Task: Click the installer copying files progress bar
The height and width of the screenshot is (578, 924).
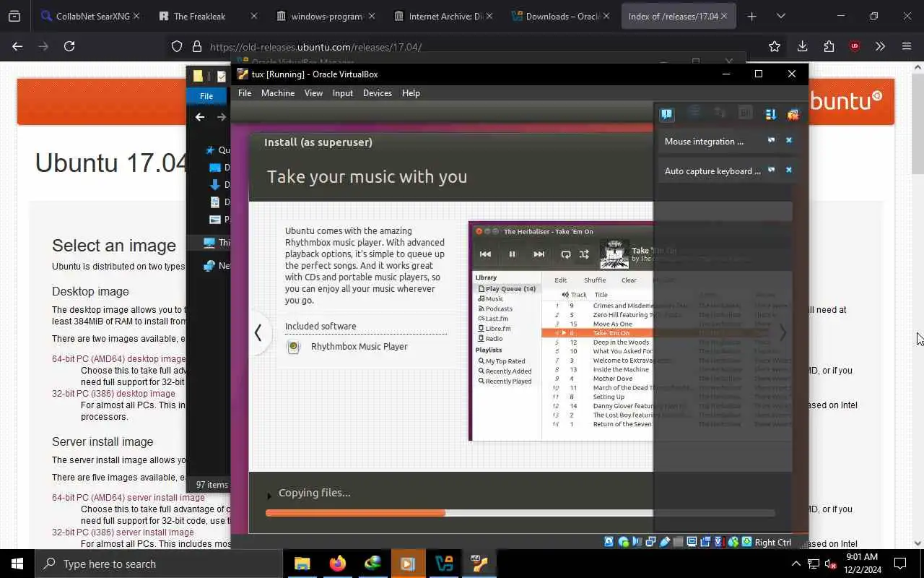Action: click(520, 513)
